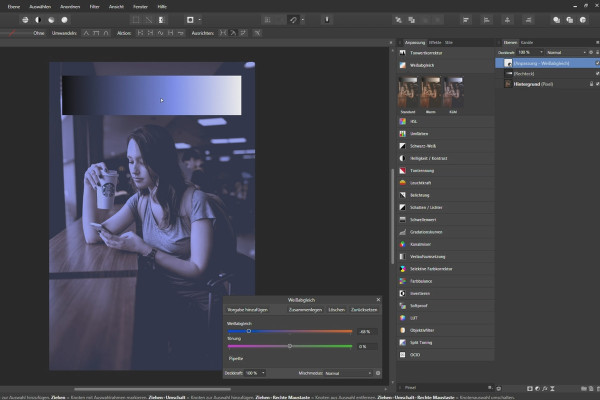The width and height of the screenshot is (600, 400).
Task: Open the Auswählen menu
Action: point(40,7)
